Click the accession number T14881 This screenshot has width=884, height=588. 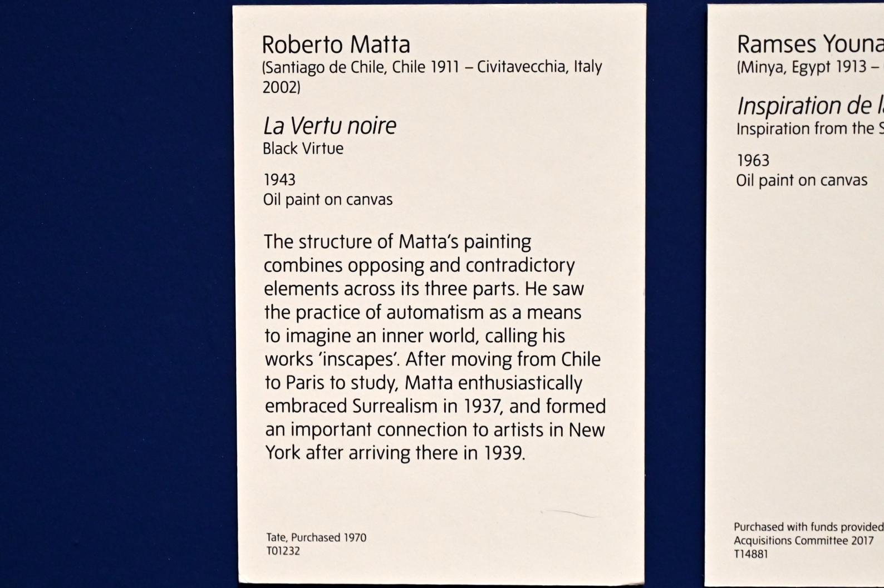click(x=750, y=554)
